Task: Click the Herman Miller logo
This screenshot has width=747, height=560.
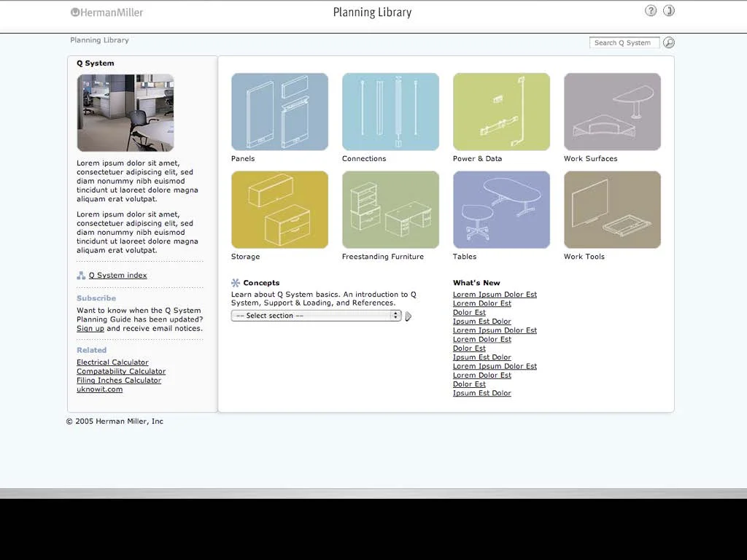Action: point(107,12)
